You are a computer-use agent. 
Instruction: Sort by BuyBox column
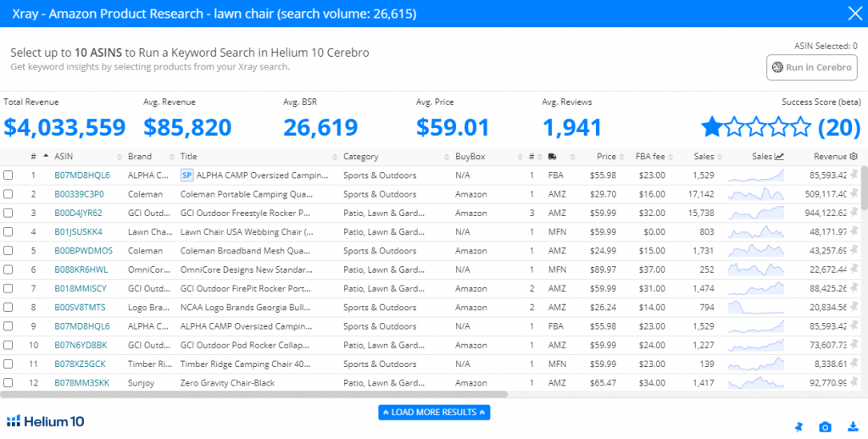(x=470, y=157)
